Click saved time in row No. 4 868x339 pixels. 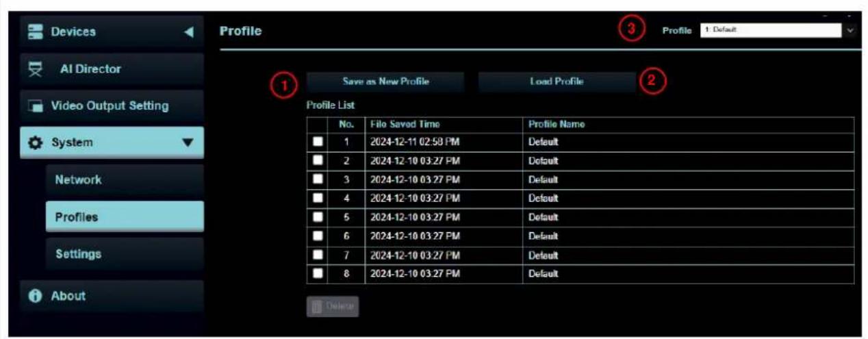coord(414,198)
